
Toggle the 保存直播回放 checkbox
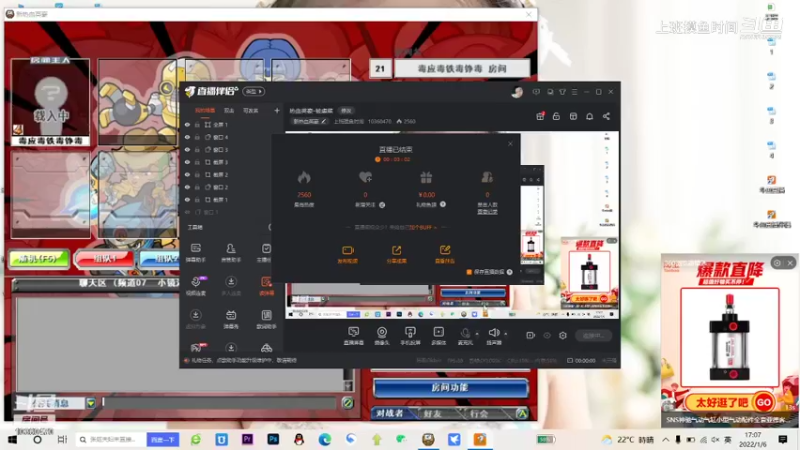[469, 272]
